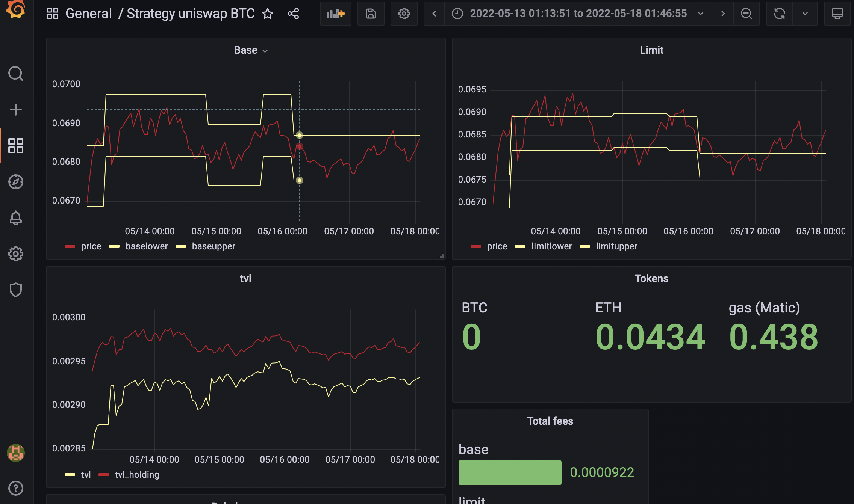Click red price color swatch in Base legend

[x=70, y=246]
